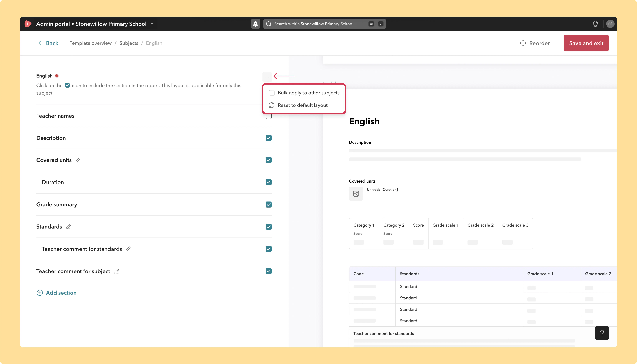Expand the school switcher dropdown arrow

(x=152, y=24)
